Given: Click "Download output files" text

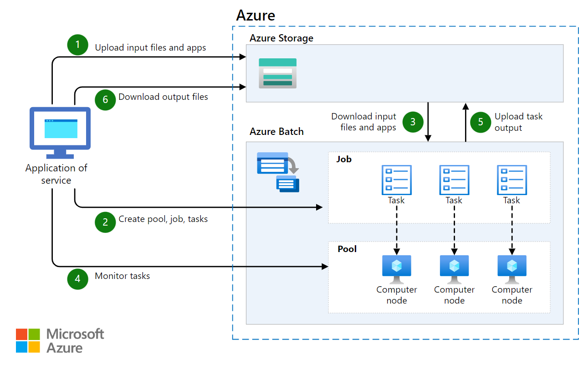Looking at the screenshot, I should click(163, 97).
